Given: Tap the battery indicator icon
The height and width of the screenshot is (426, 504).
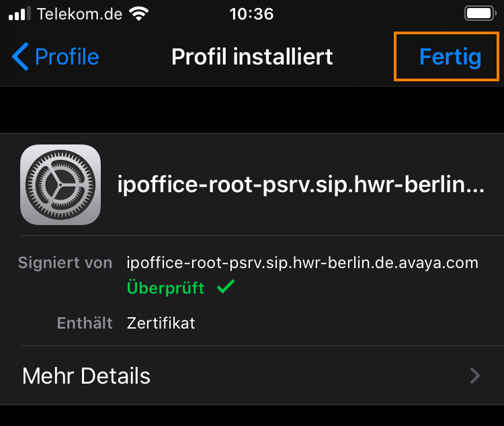Looking at the screenshot, I should pos(480,13).
